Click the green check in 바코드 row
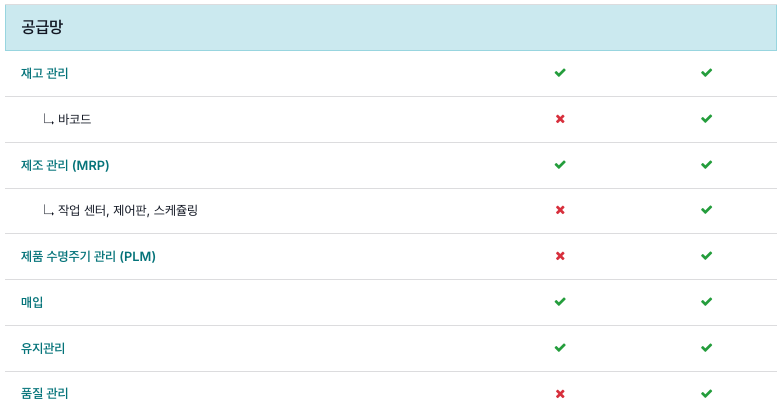782x415 pixels. click(706, 119)
